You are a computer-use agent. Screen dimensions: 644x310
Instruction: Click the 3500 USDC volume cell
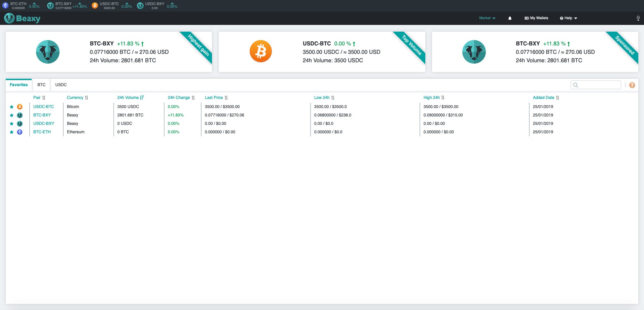(x=128, y=107)
